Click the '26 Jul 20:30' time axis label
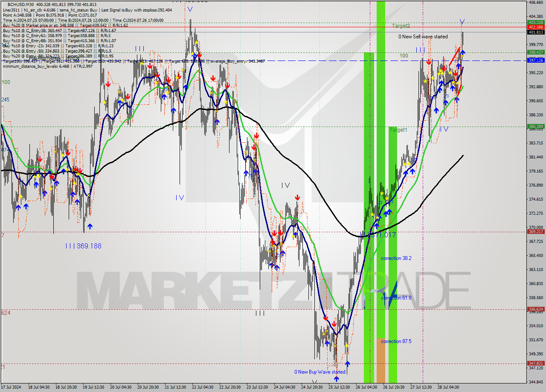The width and height of the screenshot is (546, 392). point(393,387)
